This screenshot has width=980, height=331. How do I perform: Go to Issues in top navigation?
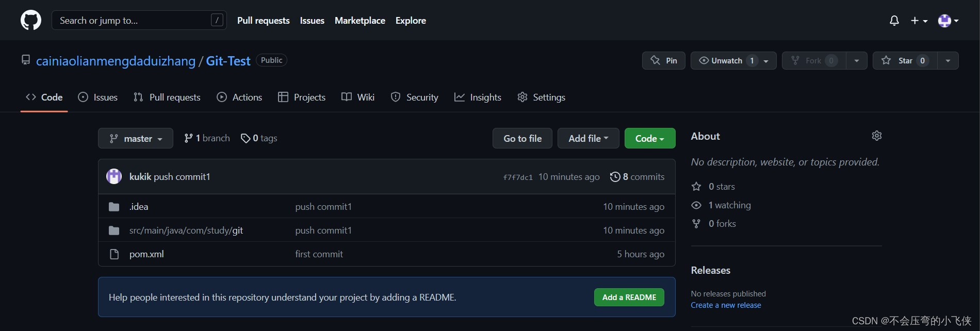(312, 21)
